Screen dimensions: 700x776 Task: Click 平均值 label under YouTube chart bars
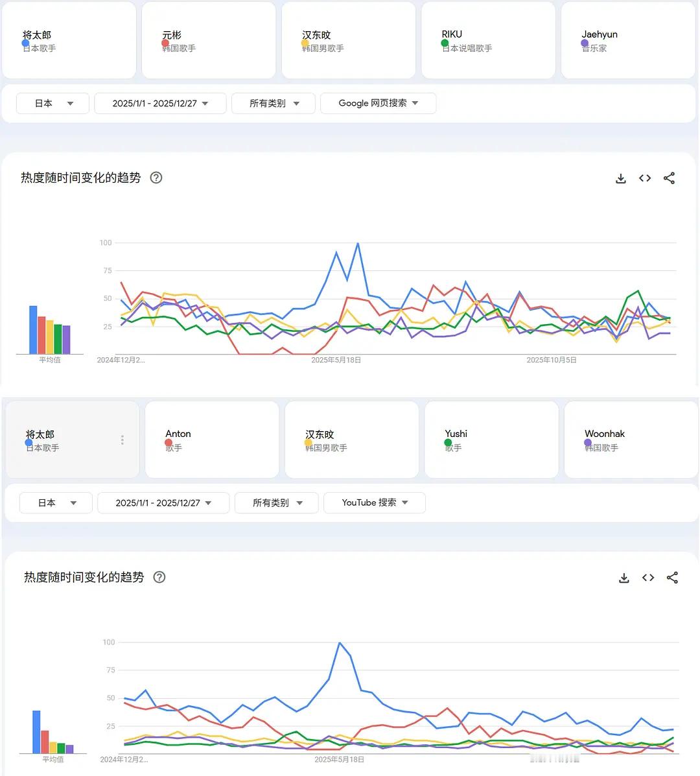tap(53, 759)
